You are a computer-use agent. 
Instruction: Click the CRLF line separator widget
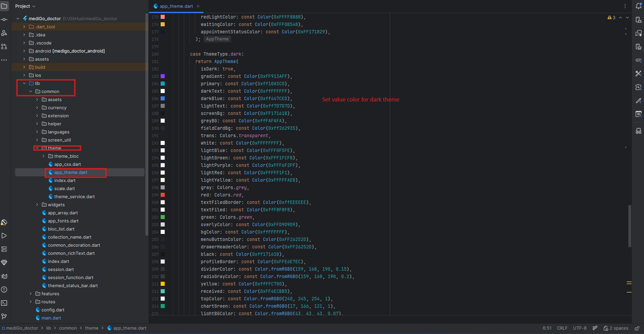[x=562, y=328]
